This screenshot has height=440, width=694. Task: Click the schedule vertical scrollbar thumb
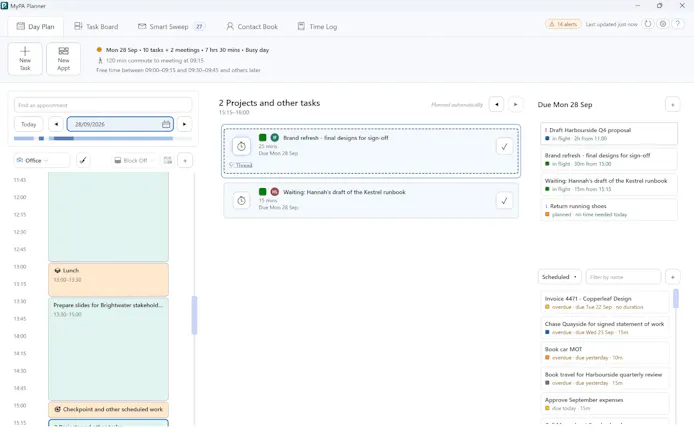click(x=194, y=315)
